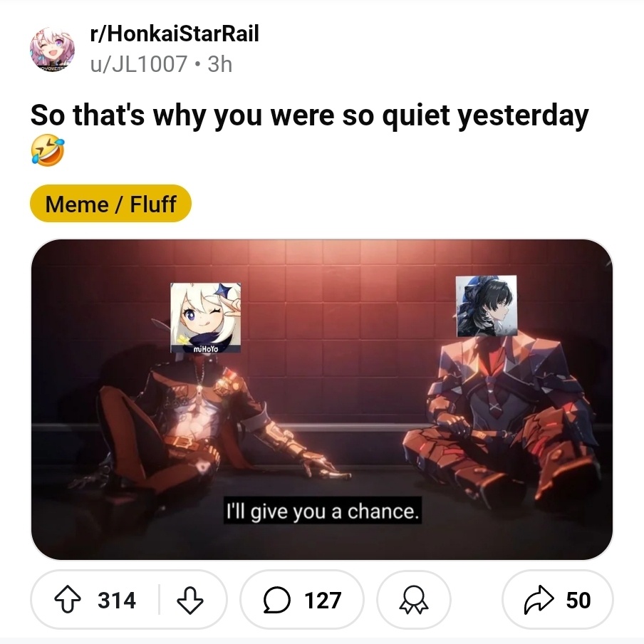
Task: Visit the profile of u/JL1007
Action: [x=139, y=64]
